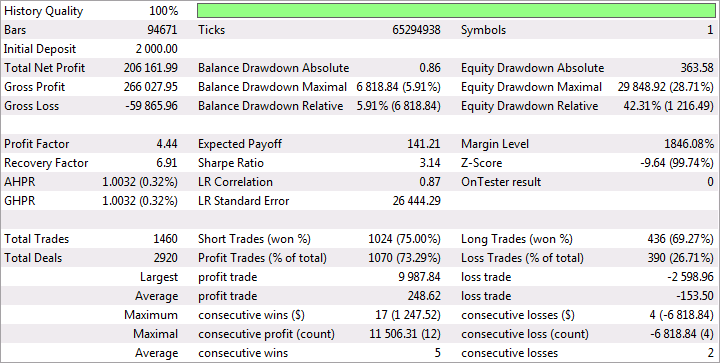
Task: Click the Bars value 94671
Action: [162, 30]
